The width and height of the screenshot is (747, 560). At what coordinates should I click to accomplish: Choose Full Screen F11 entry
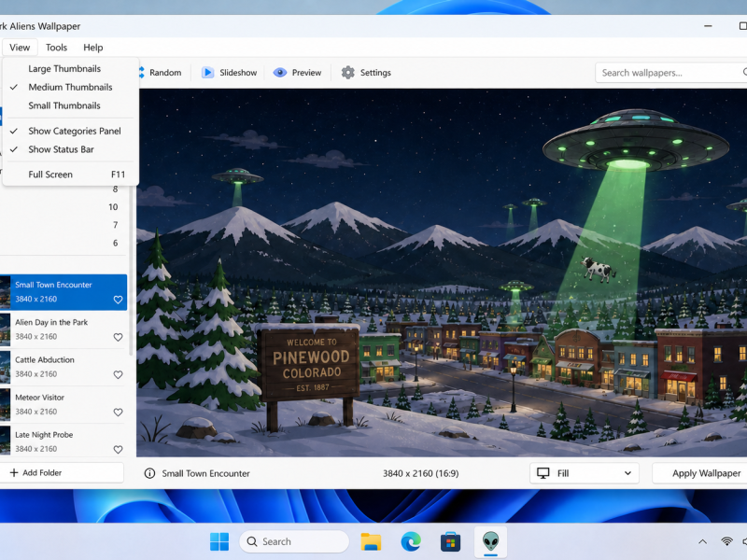coord(71,175)
